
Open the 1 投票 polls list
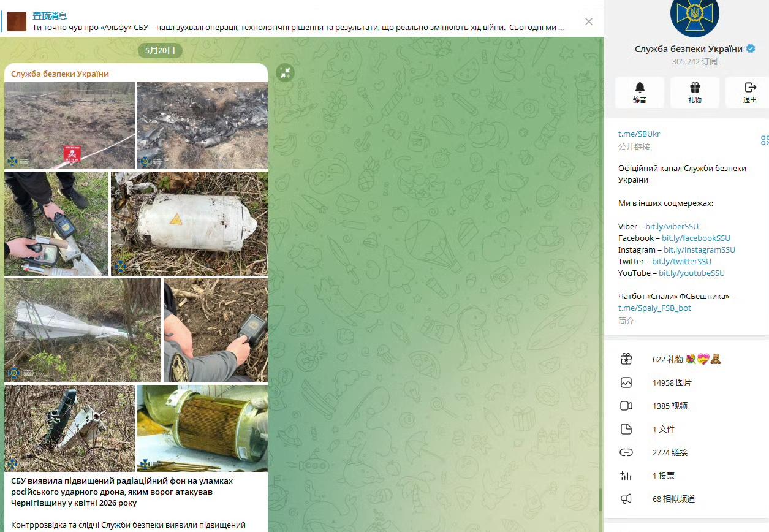click(x=686, y=476)
